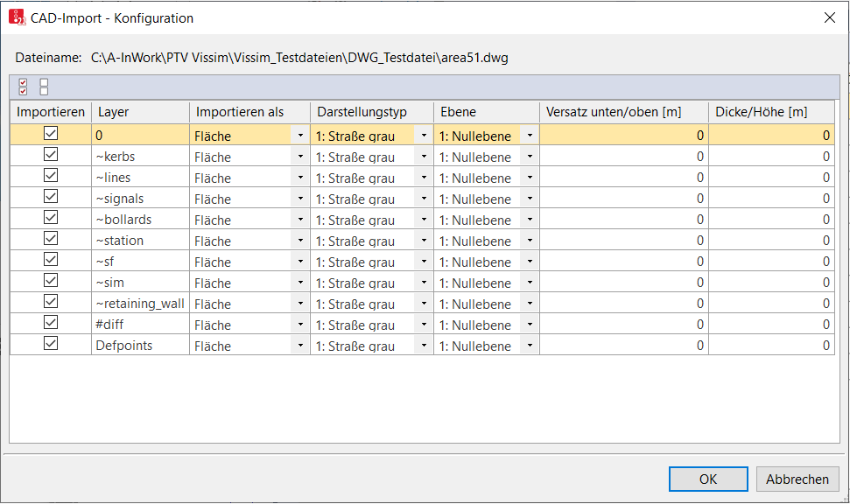Select the Versatz unten/oben field for ~sf
The height and width of the screenshot is (504, 850).
[624, 262]
